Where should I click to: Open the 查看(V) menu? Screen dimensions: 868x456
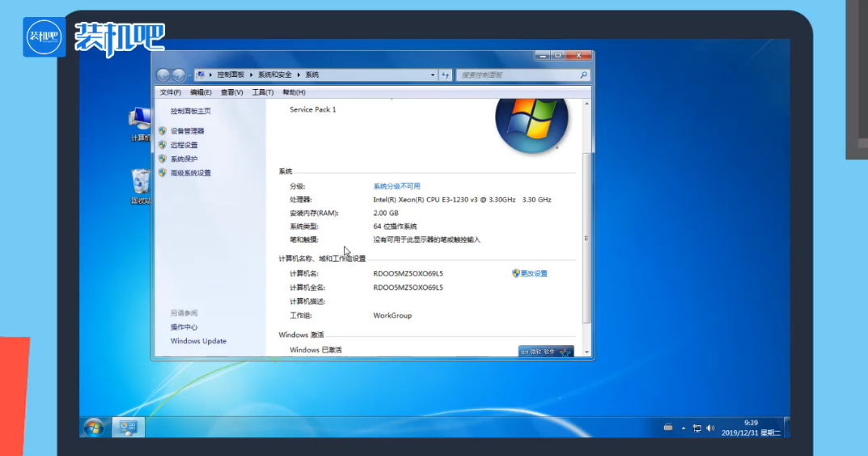(x=231, y=92)
